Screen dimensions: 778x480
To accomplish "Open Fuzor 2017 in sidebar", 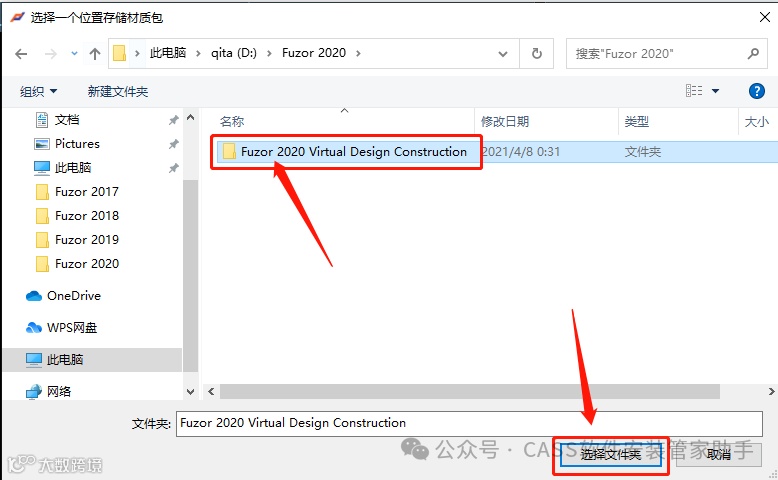I will [87, 192].
